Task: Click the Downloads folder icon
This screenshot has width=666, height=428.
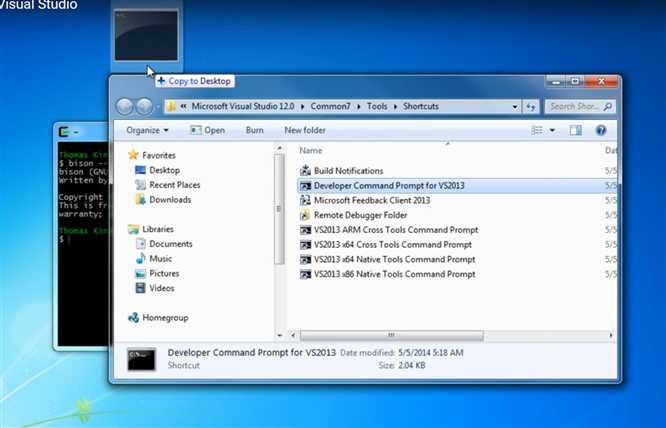Action: [140, 200]
